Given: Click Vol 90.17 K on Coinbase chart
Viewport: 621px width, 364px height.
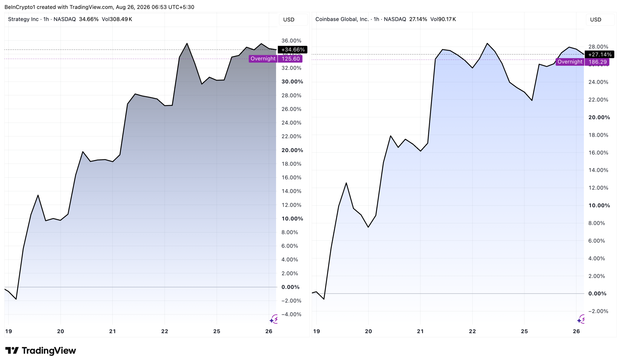Looking at the screenshot, I should point(443,19).
